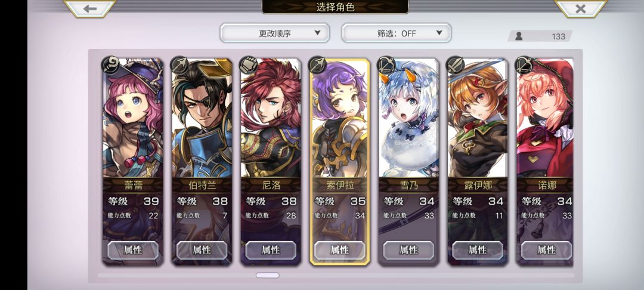The width and height of the screenshot is (644, 290).
Task: Click the spear class icon on 索伊拉's card
Action: click(x=317, y=65)
